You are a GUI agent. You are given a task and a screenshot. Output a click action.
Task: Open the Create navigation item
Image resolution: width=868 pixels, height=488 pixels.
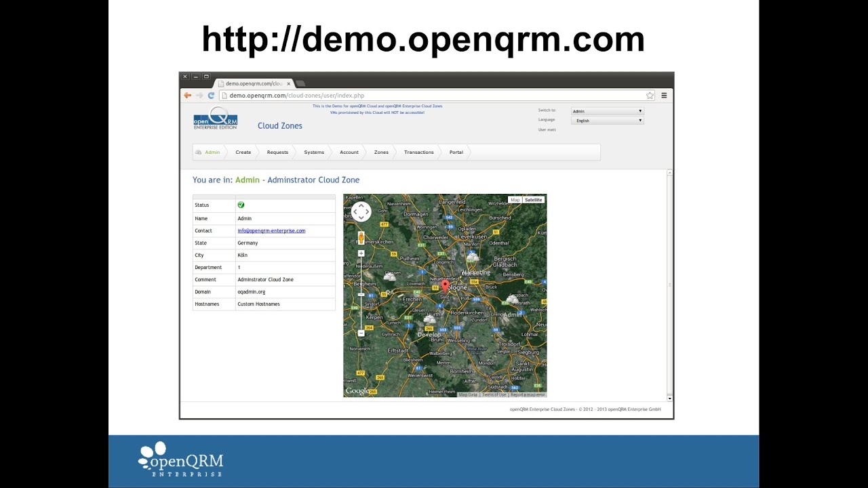243,152
